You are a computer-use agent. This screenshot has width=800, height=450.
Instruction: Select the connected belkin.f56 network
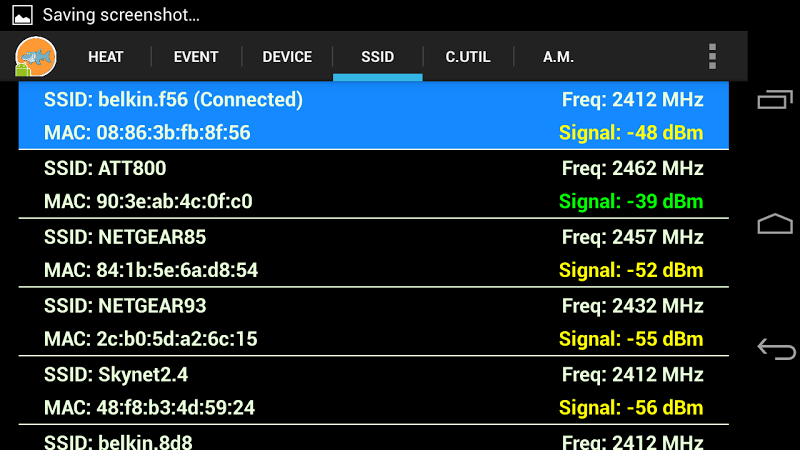[373, 116]
